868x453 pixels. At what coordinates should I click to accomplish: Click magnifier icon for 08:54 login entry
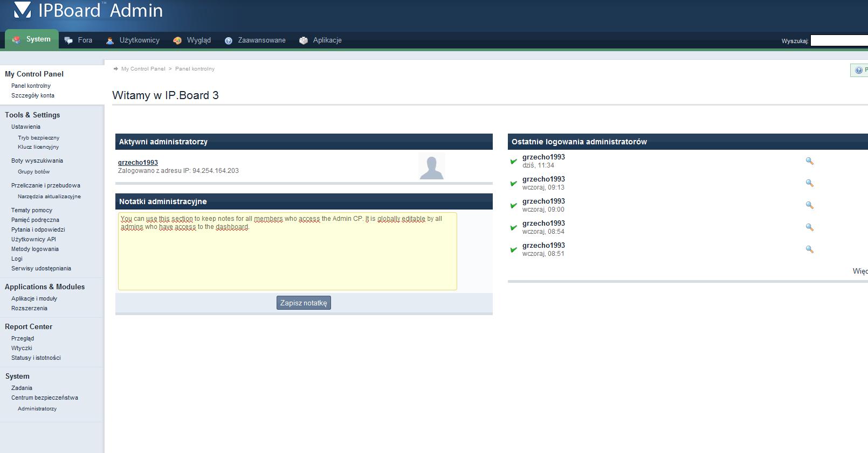point(809,227)
